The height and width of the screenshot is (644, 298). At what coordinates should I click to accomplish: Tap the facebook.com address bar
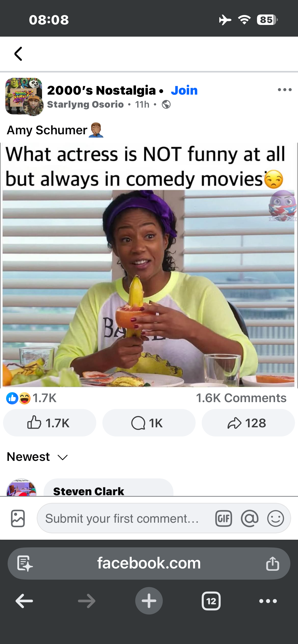point(149,563)
